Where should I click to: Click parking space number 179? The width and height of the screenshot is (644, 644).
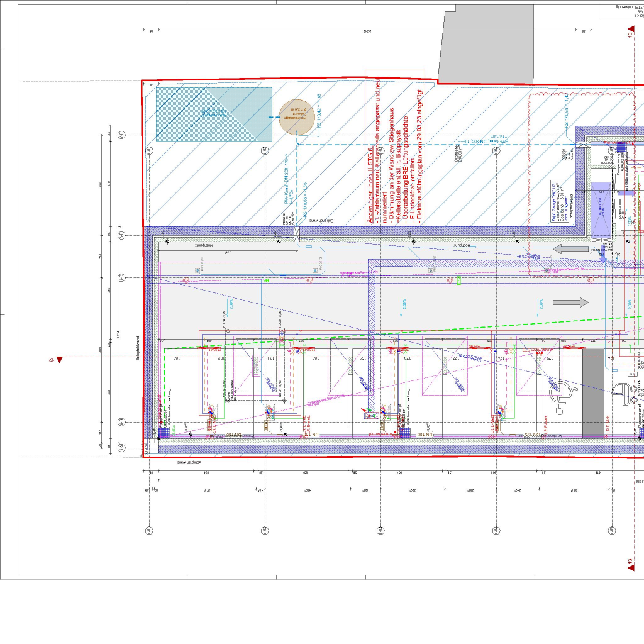[x=362, y=358]
